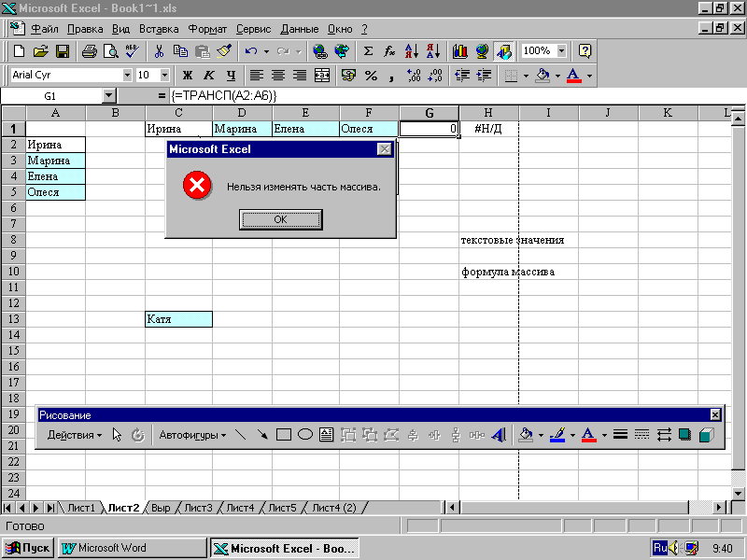The width and height of the screenshot is (747, 560).
Task: Open the font size dropdown
Action: pos(164,76)
